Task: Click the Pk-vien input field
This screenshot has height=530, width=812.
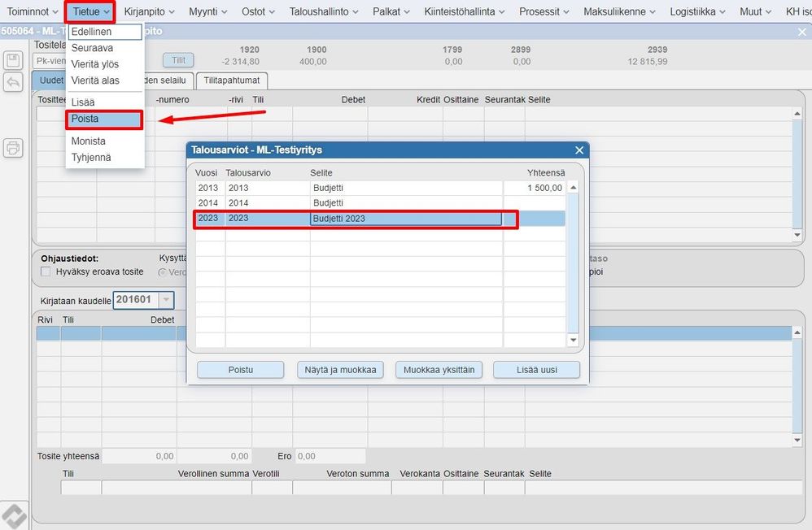Action: (50, 60)
